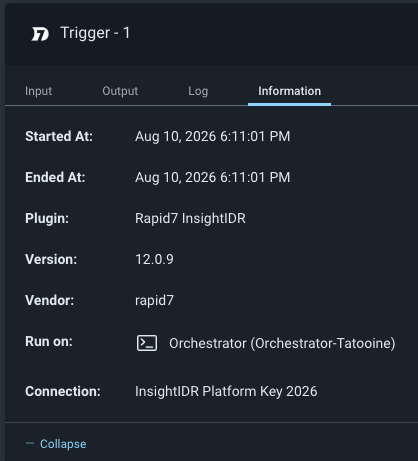Click the rapid7 vendor value
This screenshot has width=418, height=461.
coord(154,300)
